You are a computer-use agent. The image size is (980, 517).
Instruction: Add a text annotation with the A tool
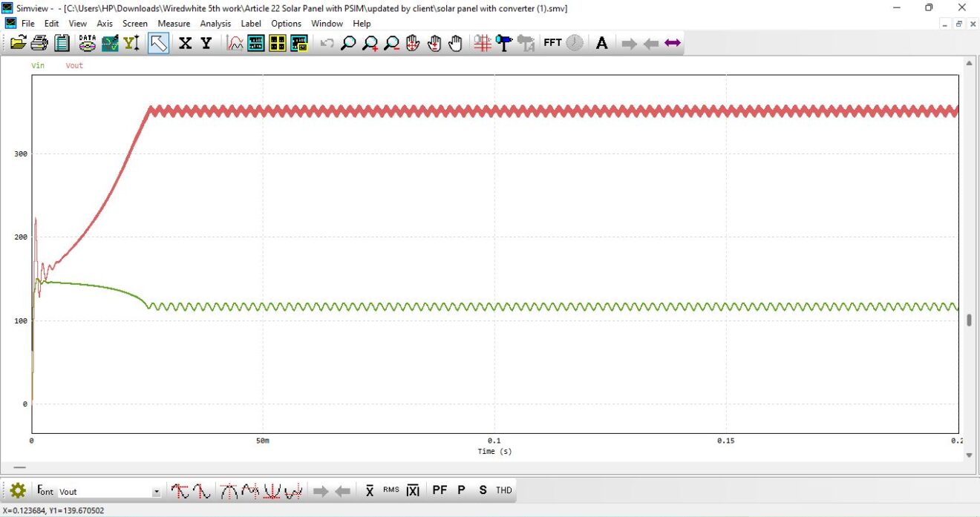(x=601, y=42)
